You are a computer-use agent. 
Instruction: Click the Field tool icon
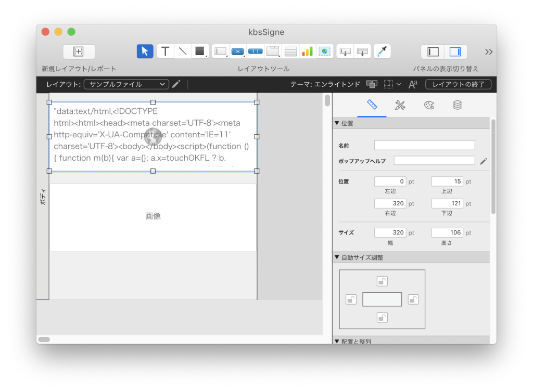[345, 51]
